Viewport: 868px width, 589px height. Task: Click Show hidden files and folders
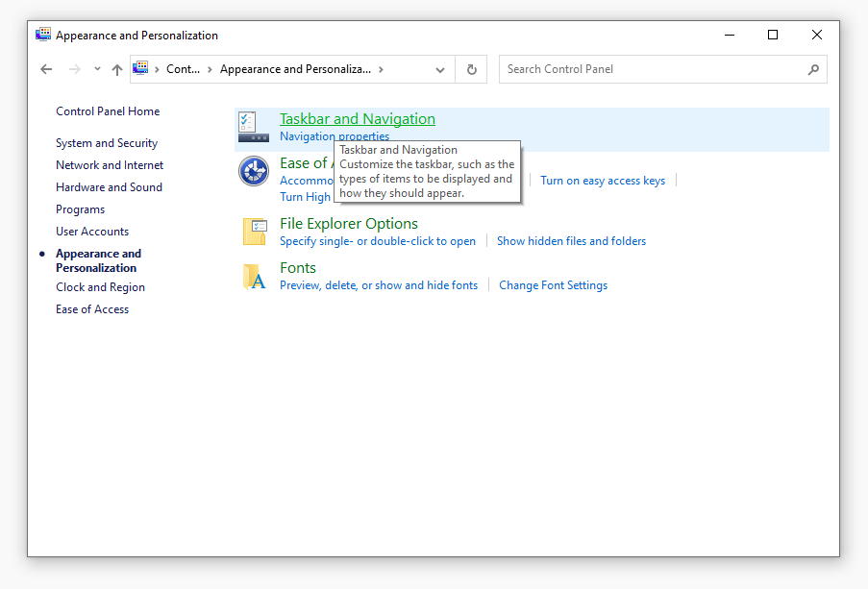(x=571, y=241)
